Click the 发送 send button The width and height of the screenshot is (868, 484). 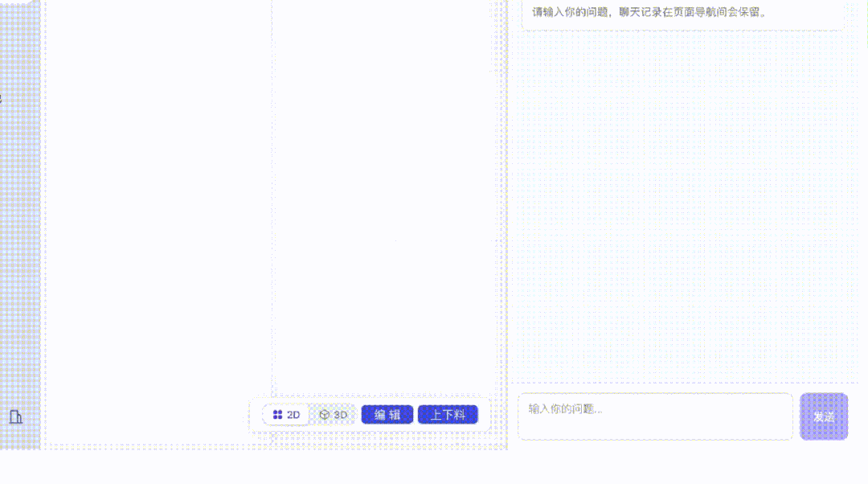pyautogui.click(x=824, y=416)
